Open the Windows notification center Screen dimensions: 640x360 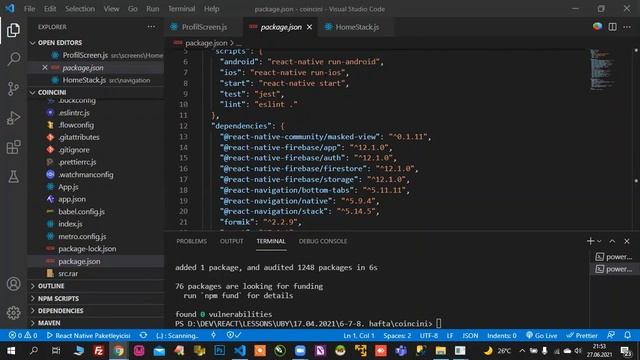tap(625, 351)
